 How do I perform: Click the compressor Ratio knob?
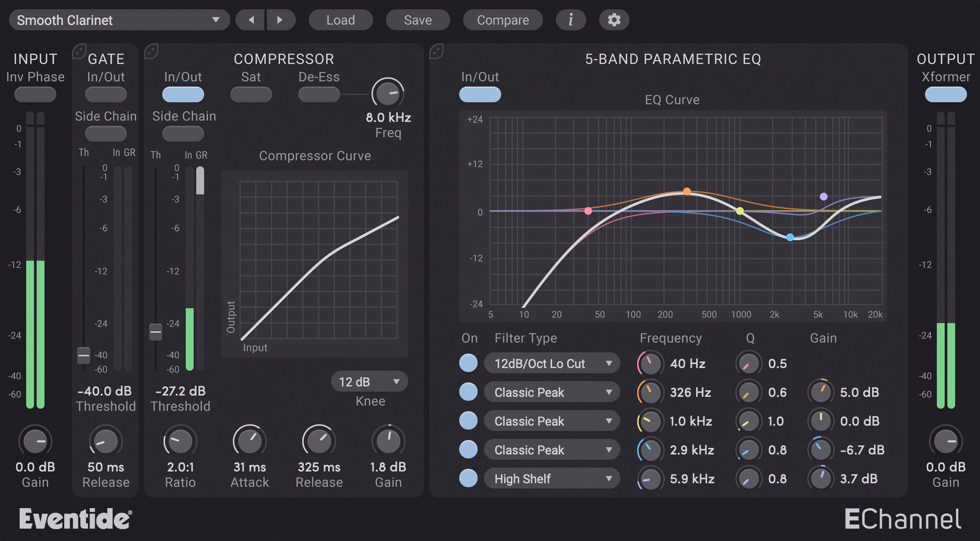click(x=180, y=441)
